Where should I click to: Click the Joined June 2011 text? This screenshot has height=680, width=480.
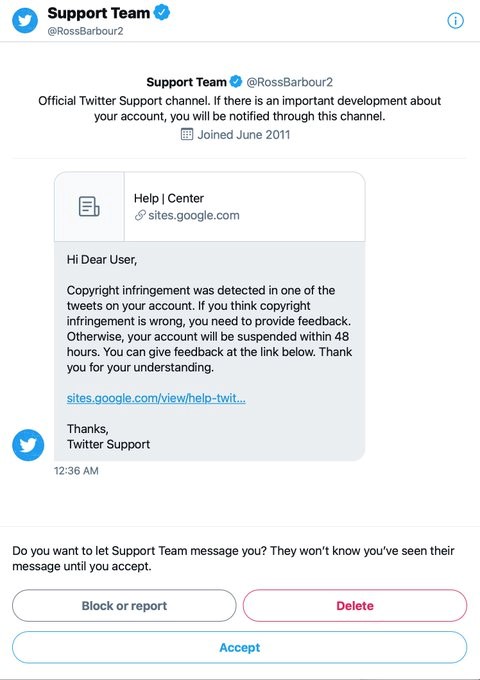(244, 134)
